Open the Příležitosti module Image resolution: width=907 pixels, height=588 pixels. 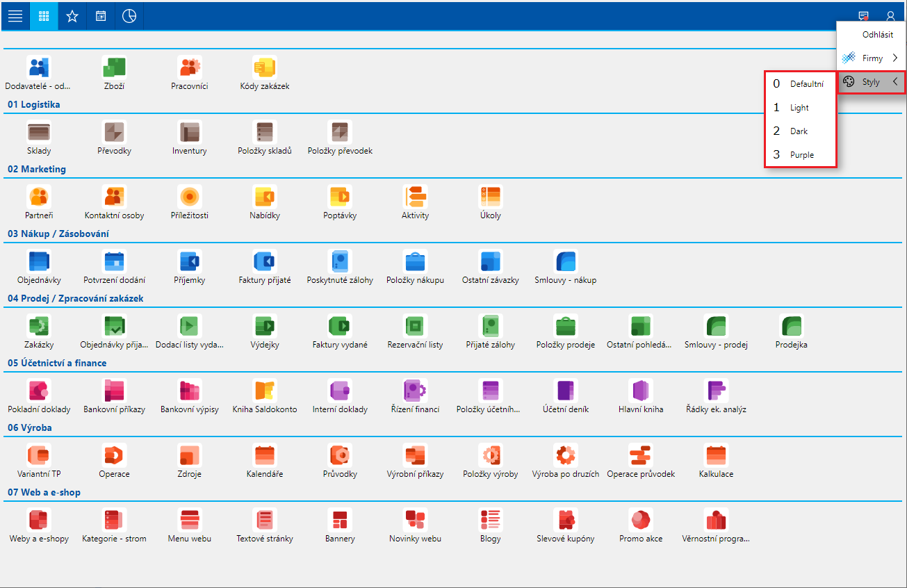190,202
